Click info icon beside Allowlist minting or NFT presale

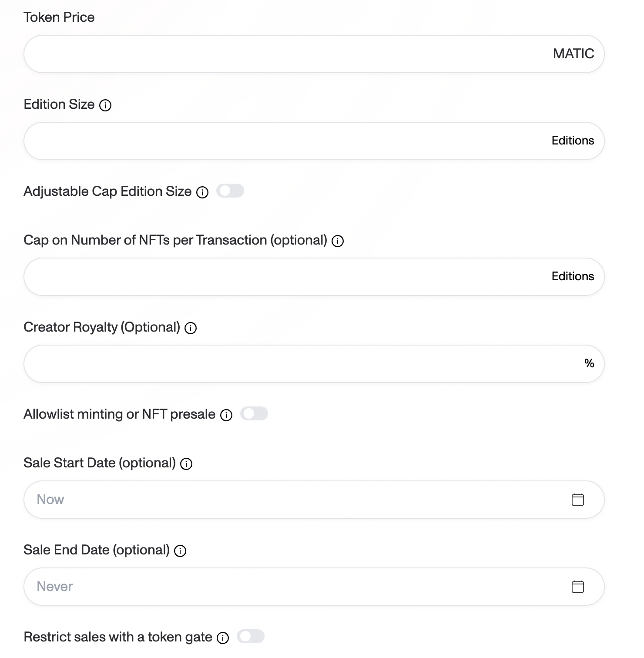coord(226,415)
